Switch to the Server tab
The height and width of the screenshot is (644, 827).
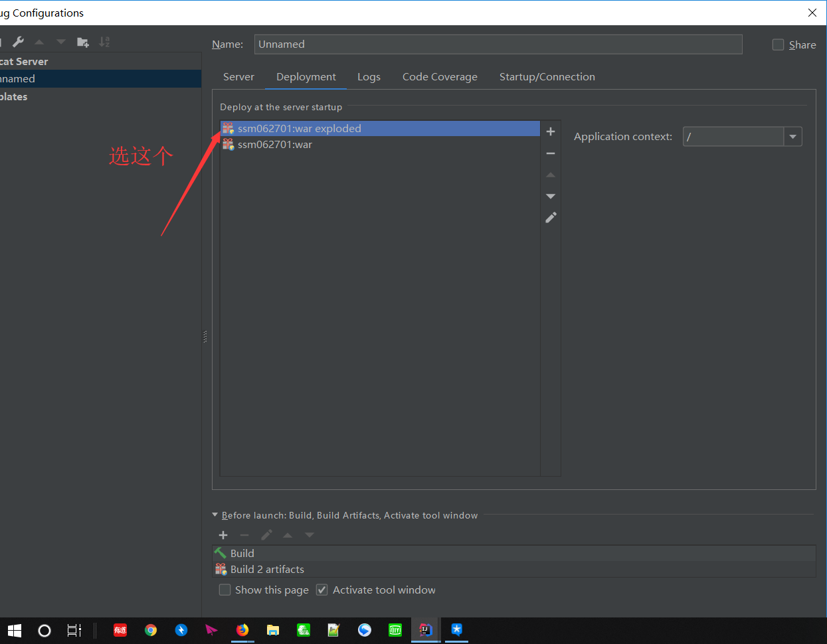pos(239,77)
